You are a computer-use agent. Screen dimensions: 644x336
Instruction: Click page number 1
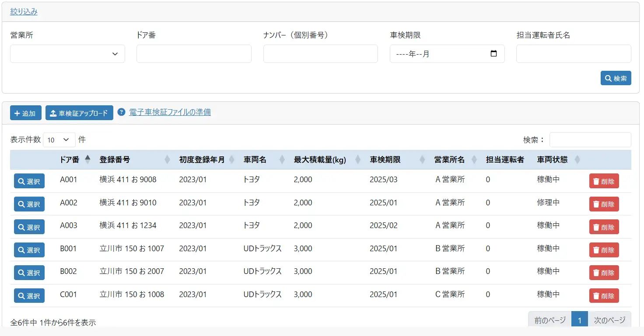pos(580,320)
